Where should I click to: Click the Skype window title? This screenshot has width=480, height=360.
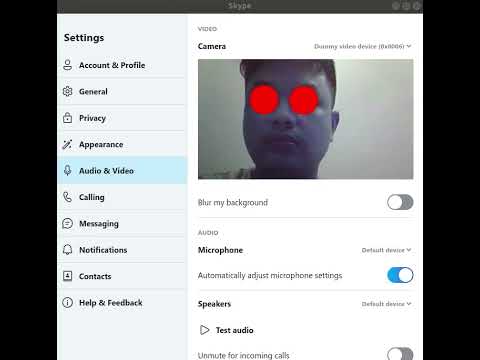(240, 6)
